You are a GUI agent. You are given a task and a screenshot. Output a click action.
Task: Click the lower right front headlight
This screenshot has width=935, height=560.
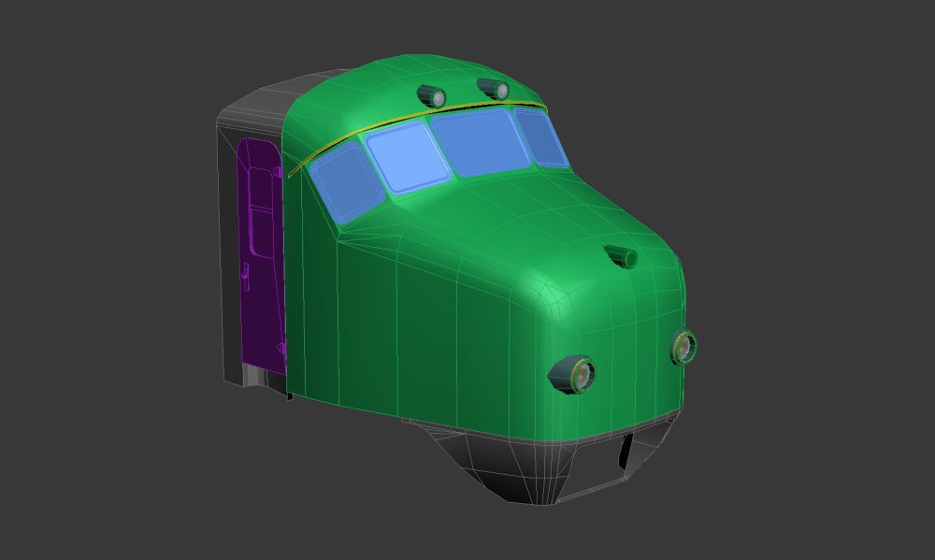tap(683, 347)
